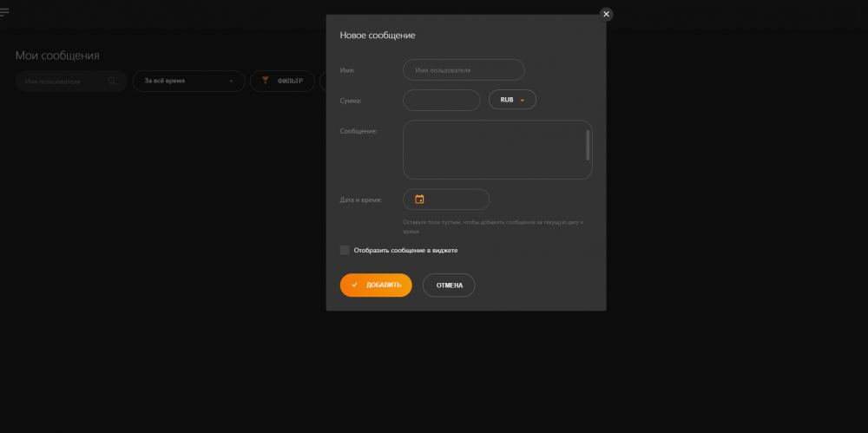
Task: Click the username search box under Мои сообщения
Action: tap(62, 82)
